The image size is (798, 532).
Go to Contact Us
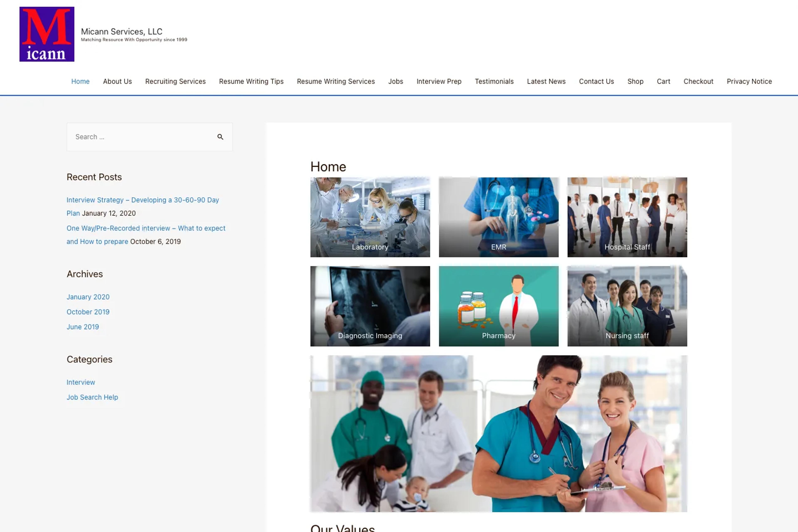point(596,81)
